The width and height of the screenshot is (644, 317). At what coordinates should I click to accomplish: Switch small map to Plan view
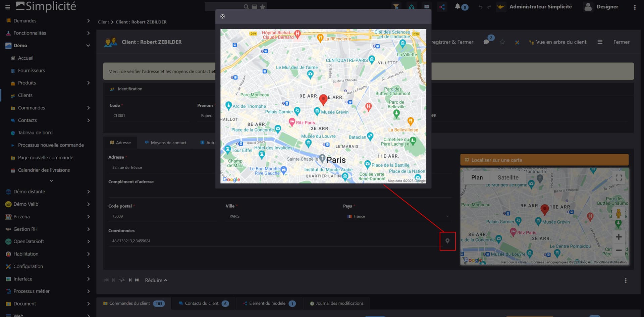coord(477,177)
